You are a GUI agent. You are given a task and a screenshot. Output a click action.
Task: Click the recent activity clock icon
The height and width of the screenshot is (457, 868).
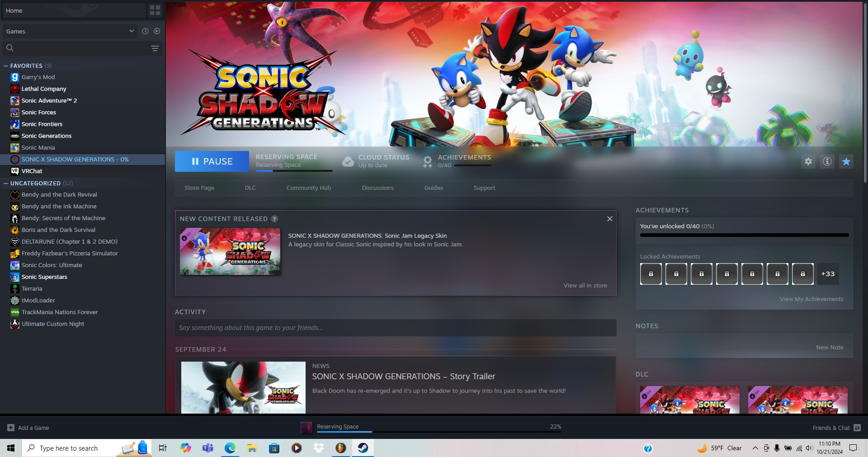coord(145,31)
